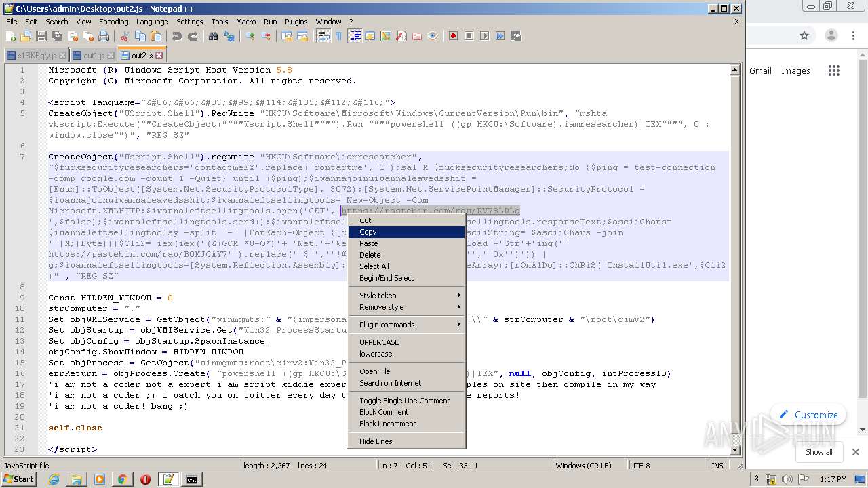Image resolution: width=868 pixels, height=488 pixels.
Task: Open Gmail in the browser window
Action: pos(760,70)
